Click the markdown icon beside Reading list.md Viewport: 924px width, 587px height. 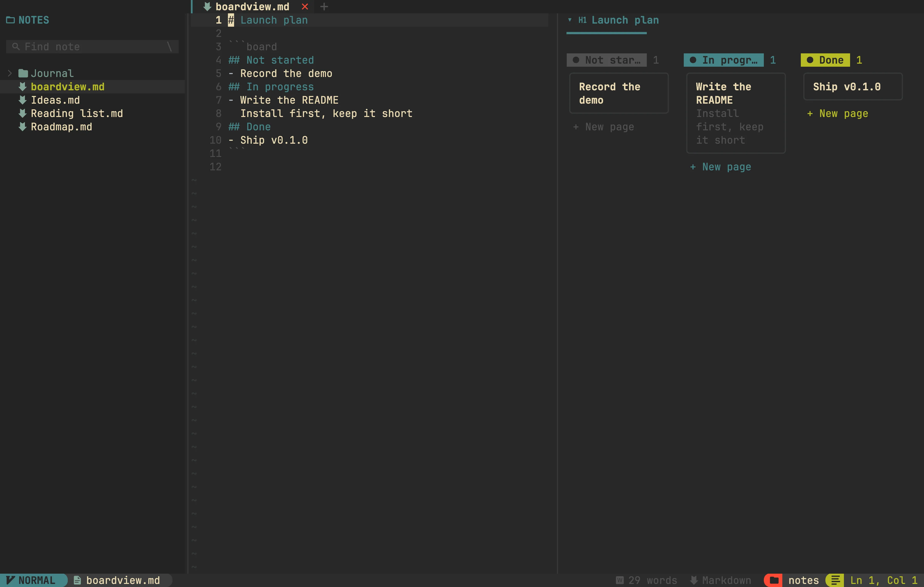[23, 114]
